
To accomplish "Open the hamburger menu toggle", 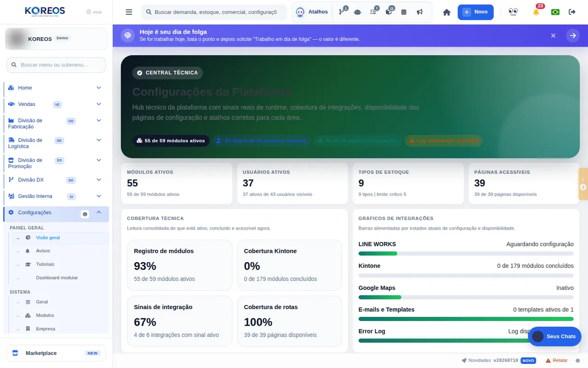I will [x=129, y=12].
